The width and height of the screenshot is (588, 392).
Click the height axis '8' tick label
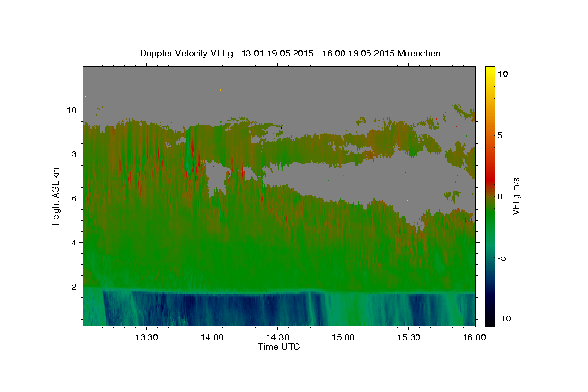tap(75, 154)
